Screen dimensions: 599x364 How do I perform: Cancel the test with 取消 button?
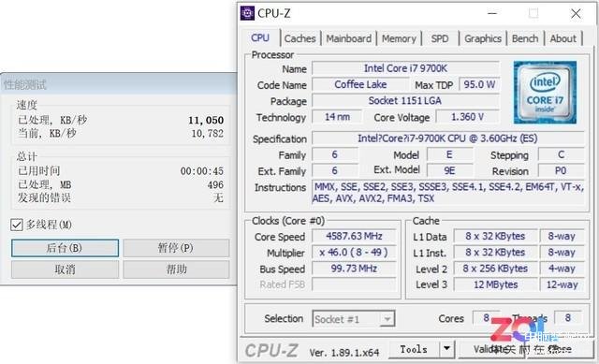pyautogui.click(x=65, y=269)
